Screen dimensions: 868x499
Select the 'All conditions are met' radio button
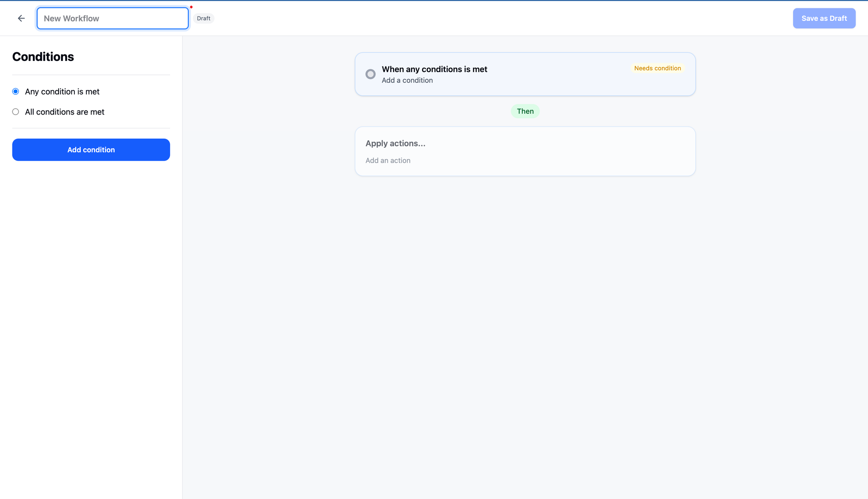[15, 111]
